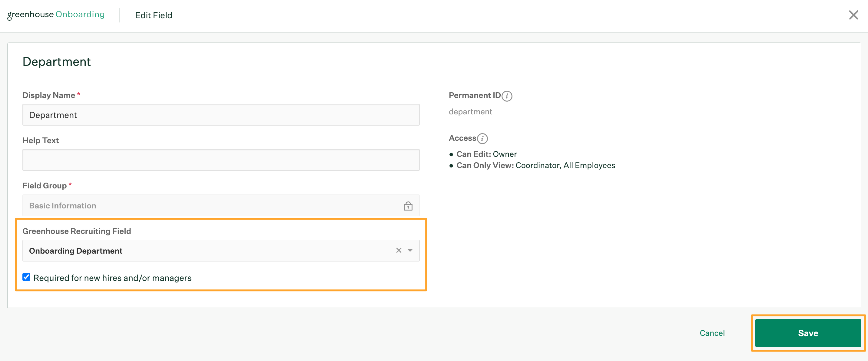Click the Can Edit: Owner entry

pos(486,154)
